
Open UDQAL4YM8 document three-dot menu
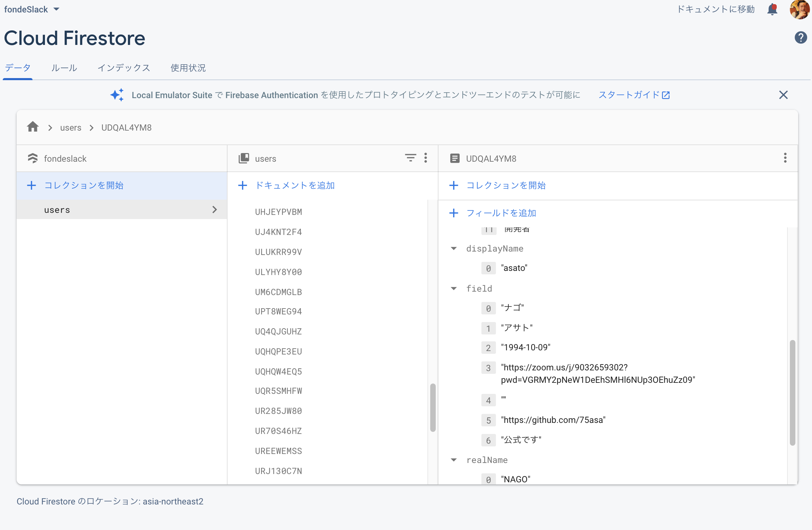[785, 158]
